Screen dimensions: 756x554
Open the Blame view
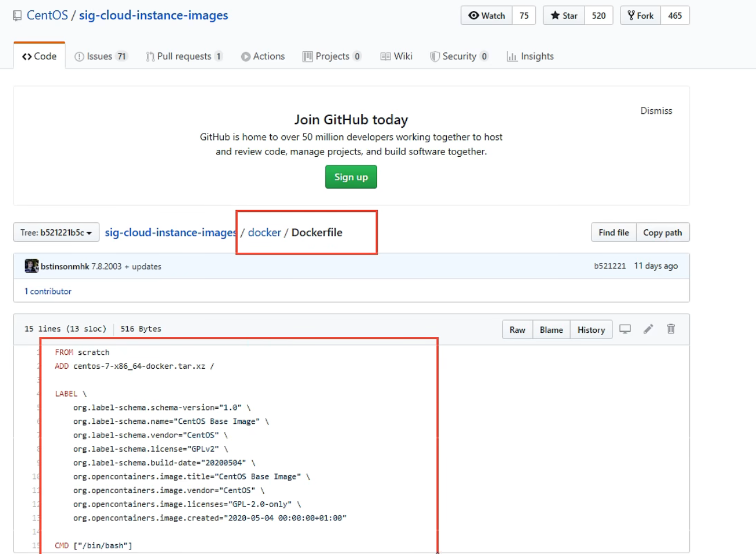click(x=551, y=330)
